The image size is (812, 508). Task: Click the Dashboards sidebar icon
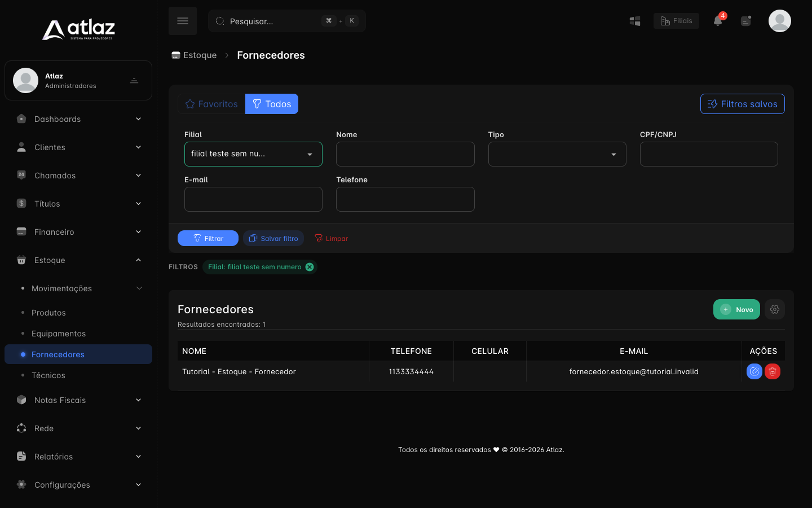point(21,119)
